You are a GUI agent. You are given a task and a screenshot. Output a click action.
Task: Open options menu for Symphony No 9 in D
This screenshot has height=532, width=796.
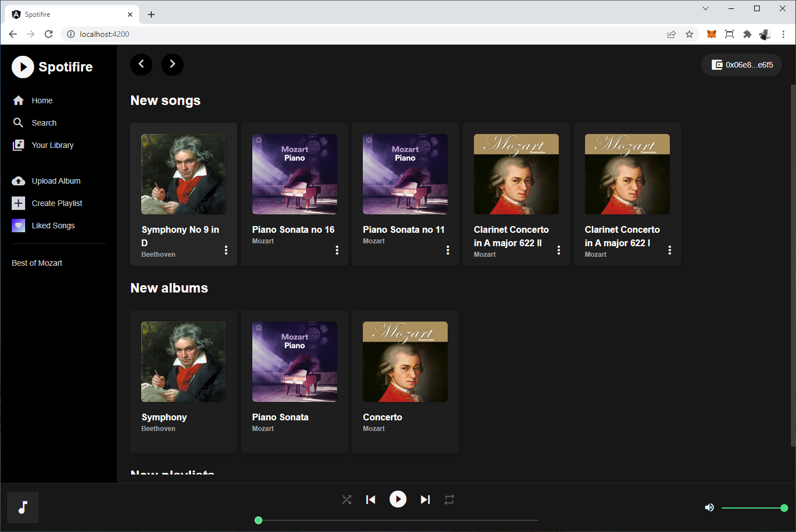226,250
